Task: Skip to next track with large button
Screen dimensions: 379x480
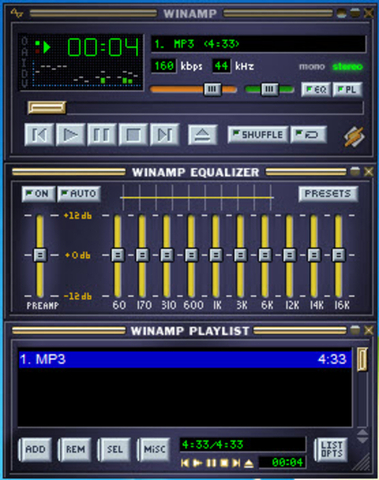Action: (x=165, y=135)
